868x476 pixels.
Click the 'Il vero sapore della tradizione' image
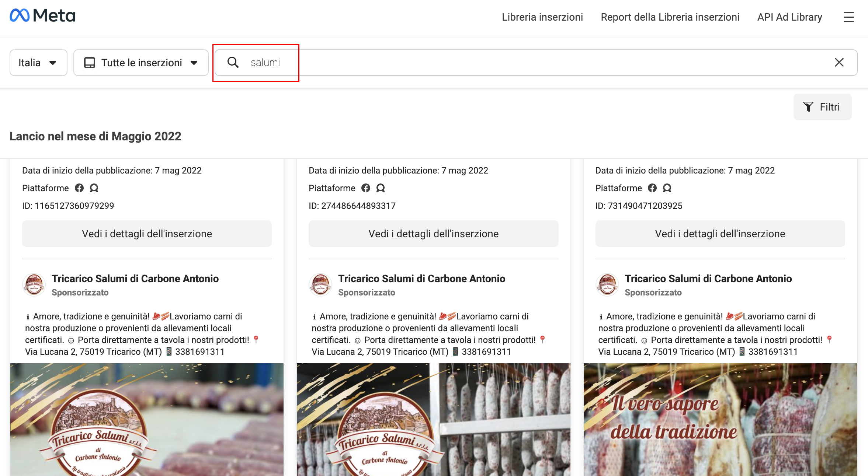coord(720,420)
